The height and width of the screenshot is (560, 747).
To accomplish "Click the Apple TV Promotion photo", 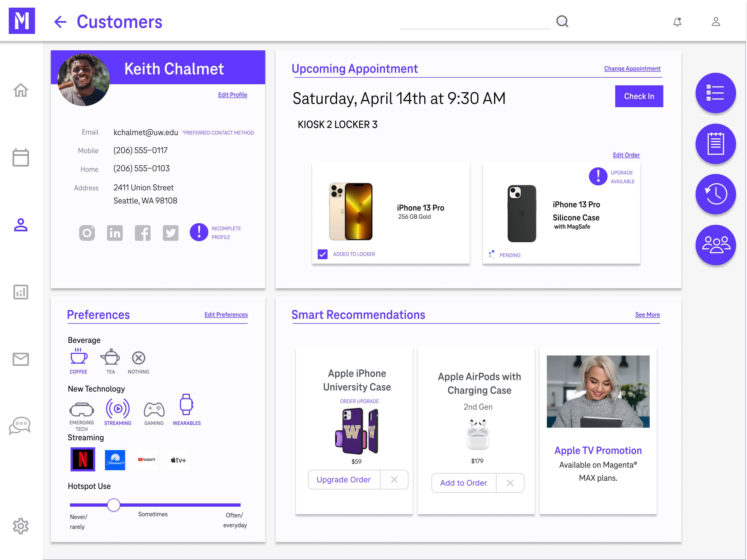I will (x=598, y=391).
